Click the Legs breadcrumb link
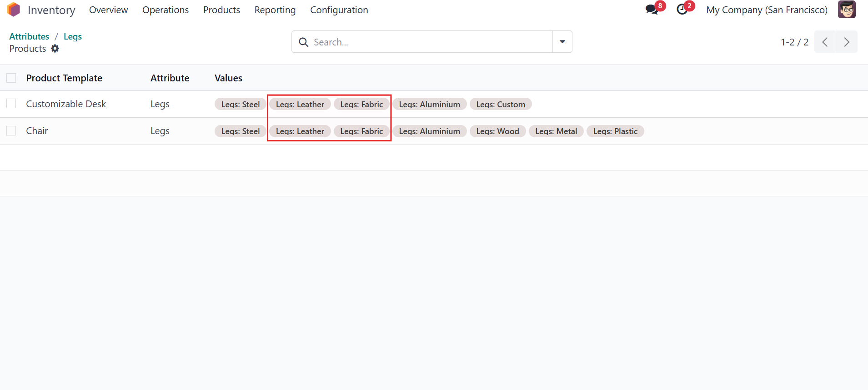The width and height of the screenshot is (868, 390). pos(73,36)
